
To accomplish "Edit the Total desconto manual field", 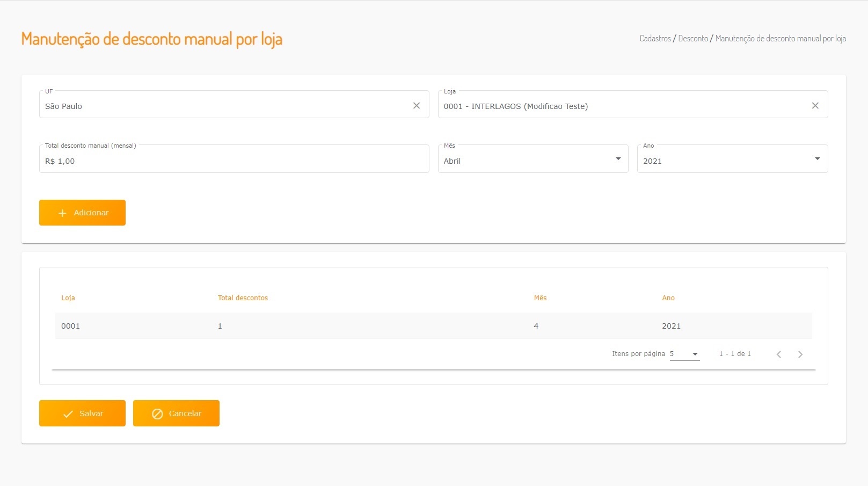I will click(234, 161).
